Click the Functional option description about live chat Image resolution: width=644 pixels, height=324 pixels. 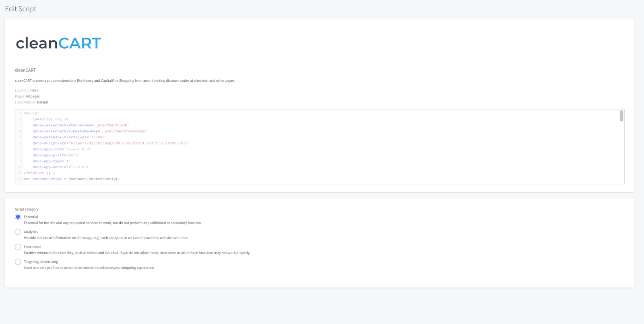coord(137,253)
